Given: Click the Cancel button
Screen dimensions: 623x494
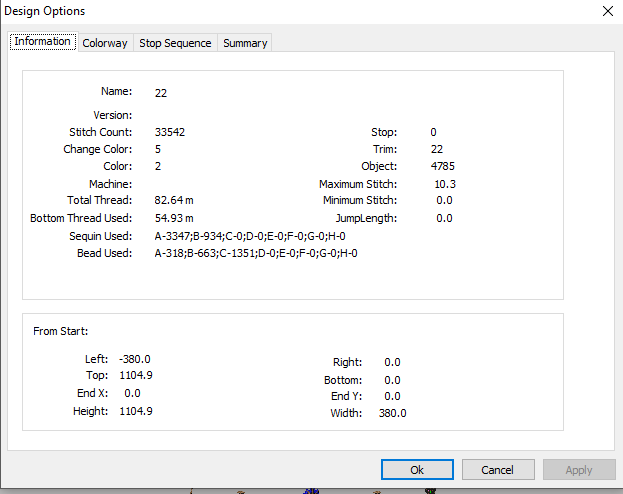Looking at the screenshot, I should pos(497,470).
